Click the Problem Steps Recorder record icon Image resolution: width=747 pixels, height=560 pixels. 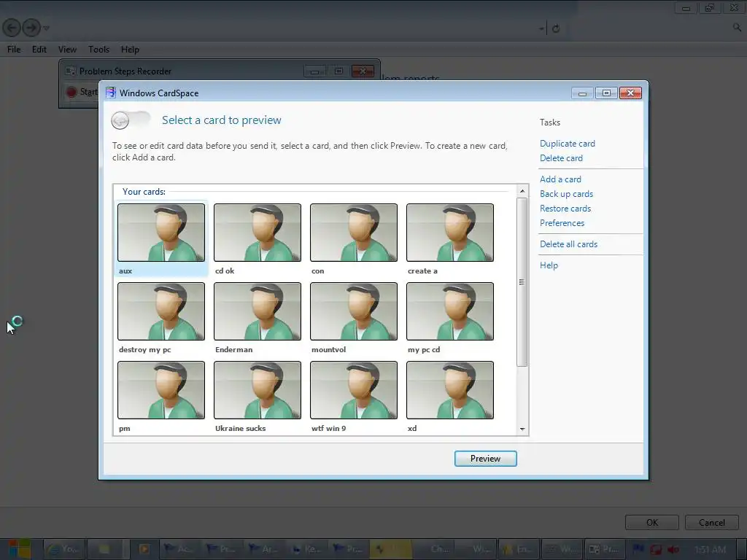pos(71,92)
